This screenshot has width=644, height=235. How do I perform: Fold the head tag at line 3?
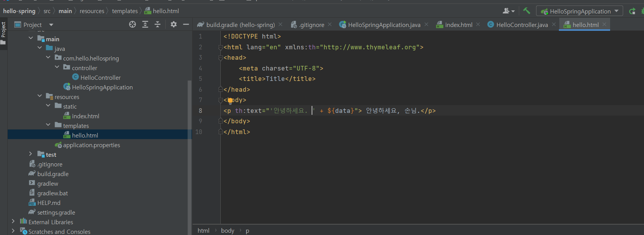coord(220,58)
